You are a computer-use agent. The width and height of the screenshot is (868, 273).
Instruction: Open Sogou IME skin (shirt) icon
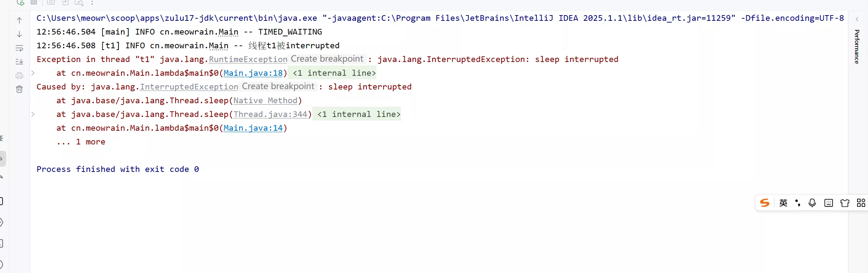pos(844,203)
